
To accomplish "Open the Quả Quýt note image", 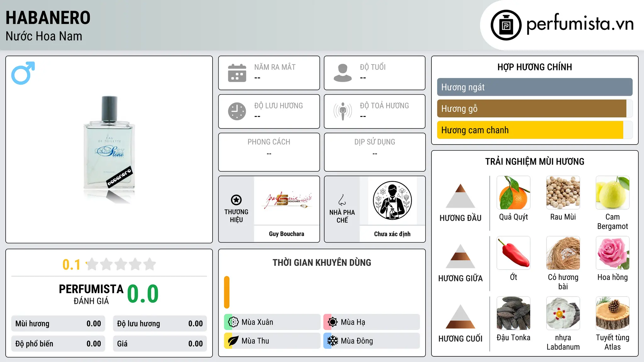I will (x=514, y=193).
